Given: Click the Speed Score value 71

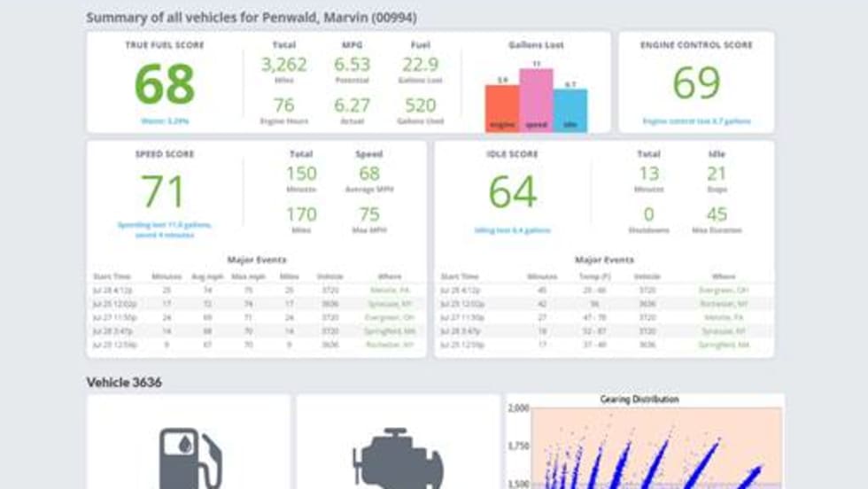Looking at the screenshot, I should 164,191.
